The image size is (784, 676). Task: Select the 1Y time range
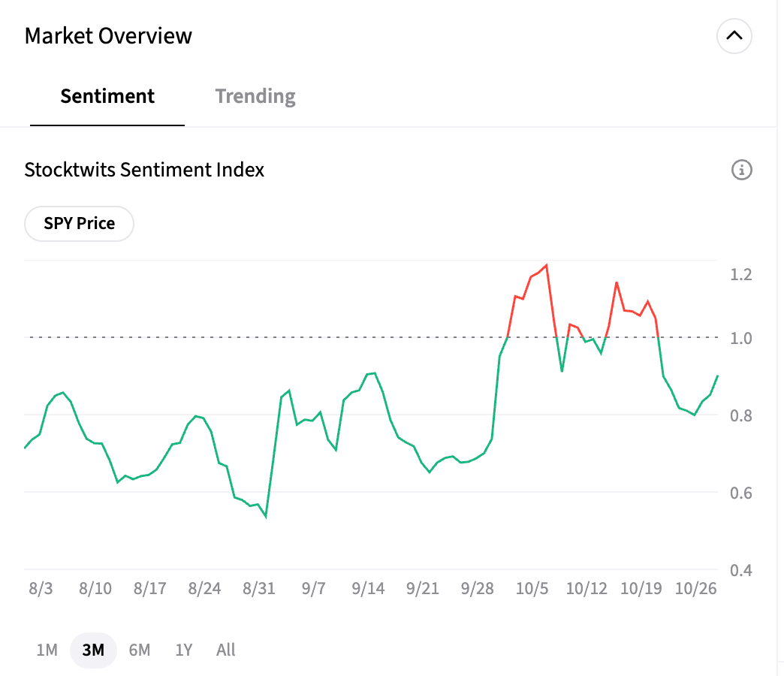[184, 650]
